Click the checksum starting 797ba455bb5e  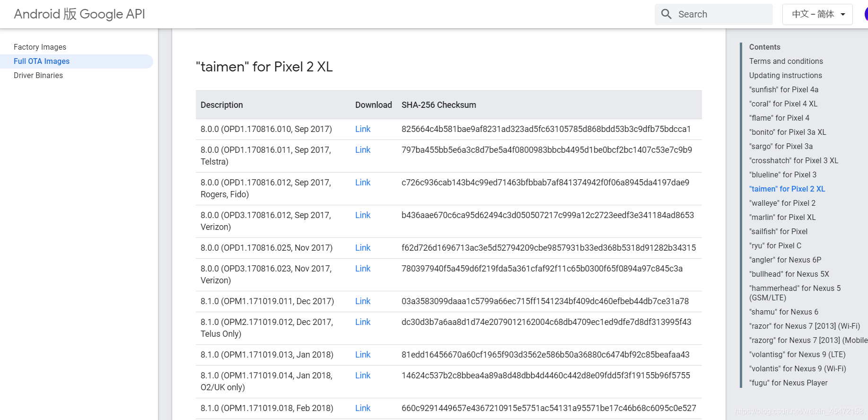547,150
